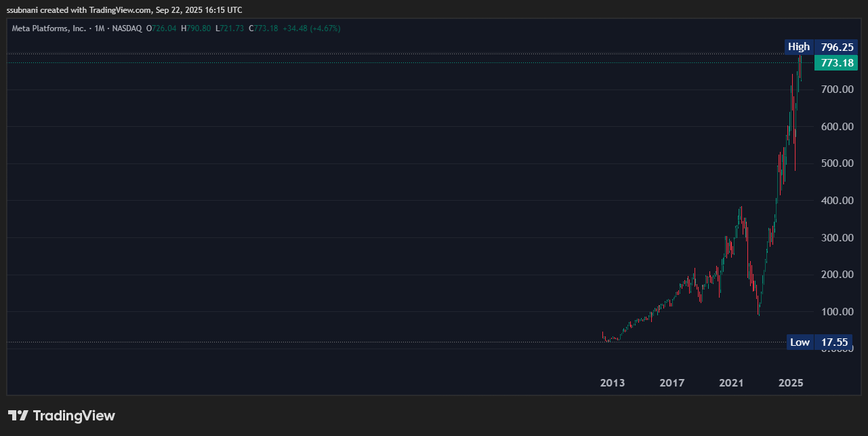
Task: Select the green 773.18 current price label
Action: pos(835,62)
